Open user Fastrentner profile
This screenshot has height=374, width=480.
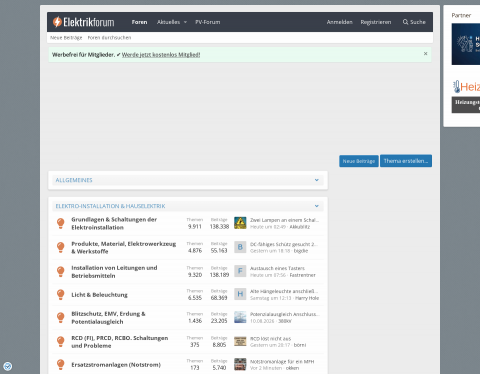click(302, 275)
